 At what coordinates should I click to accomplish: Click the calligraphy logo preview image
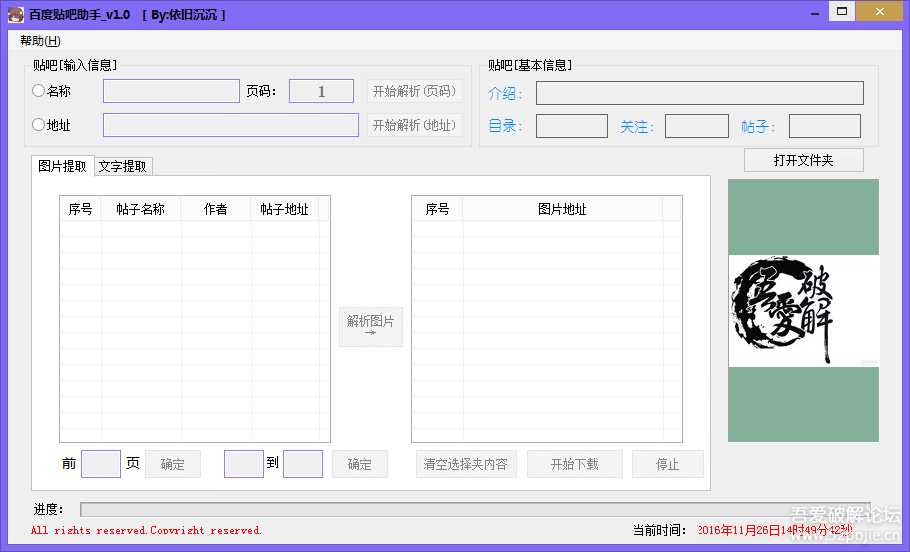(x=803, y=311)
